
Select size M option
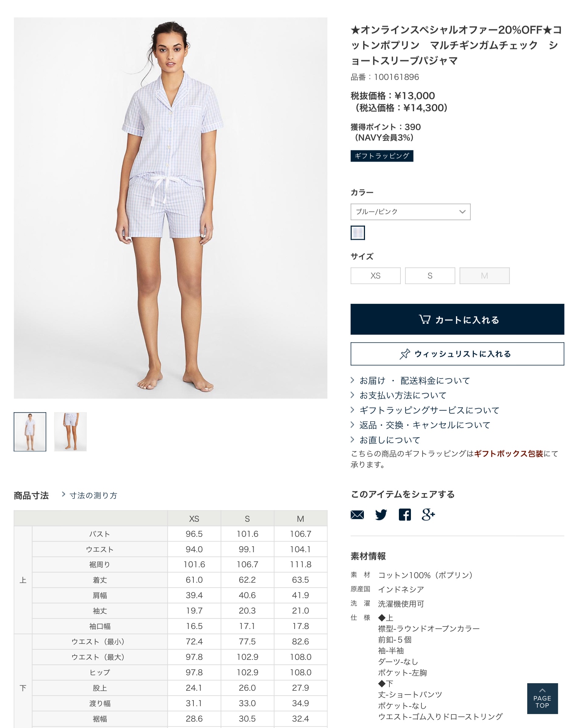click(485, 276)
